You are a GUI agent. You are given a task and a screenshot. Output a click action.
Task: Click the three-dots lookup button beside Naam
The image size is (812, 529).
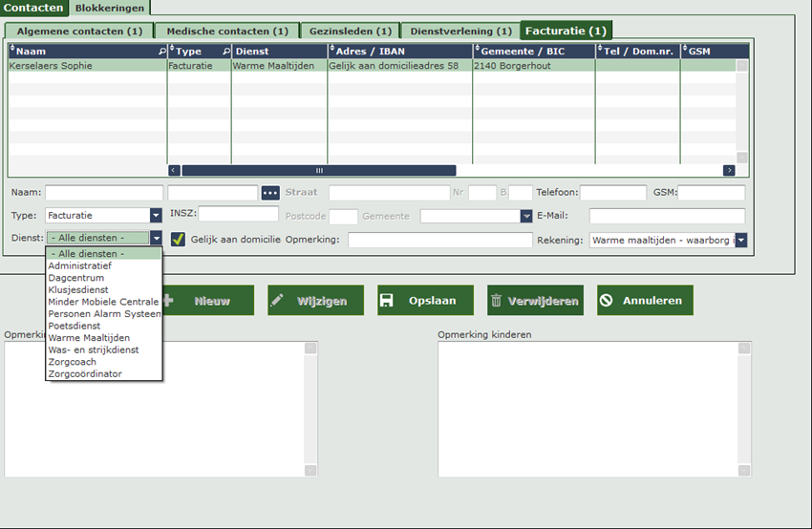click(270, 193)
